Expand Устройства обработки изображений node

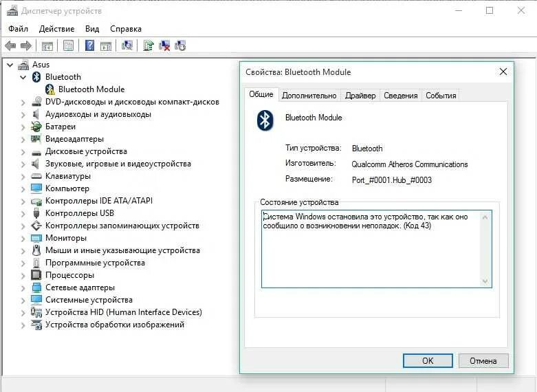coord(23,325)
